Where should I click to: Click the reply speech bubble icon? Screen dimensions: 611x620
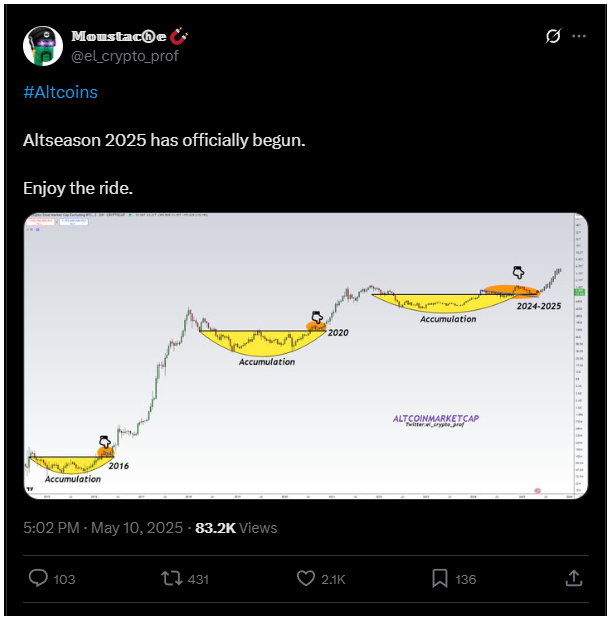pos(38,578)
